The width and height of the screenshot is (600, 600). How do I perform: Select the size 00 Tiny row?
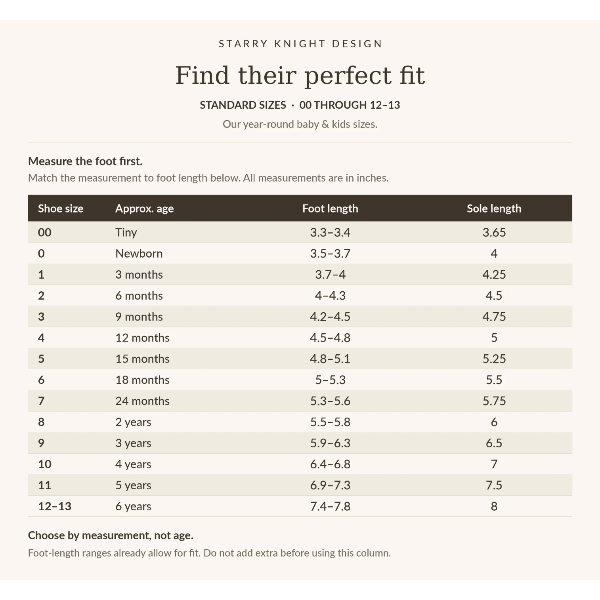pos(300,232)
